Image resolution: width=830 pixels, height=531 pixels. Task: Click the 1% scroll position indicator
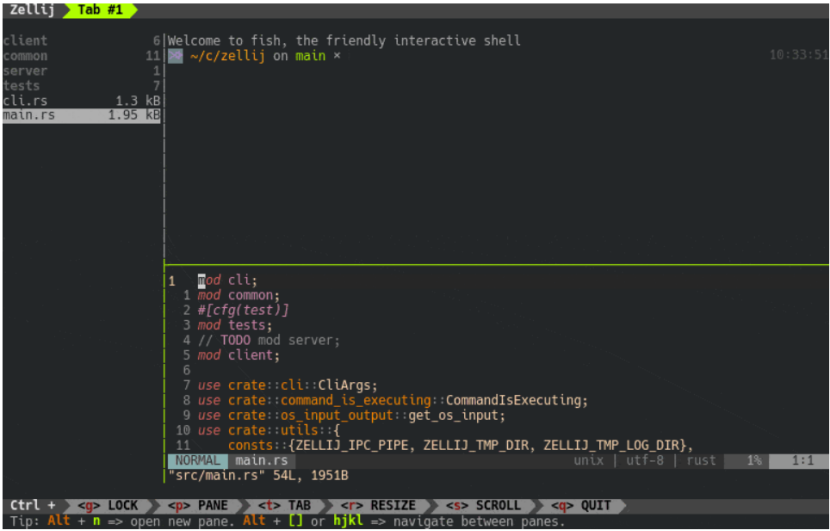click(x=754, y=461)
